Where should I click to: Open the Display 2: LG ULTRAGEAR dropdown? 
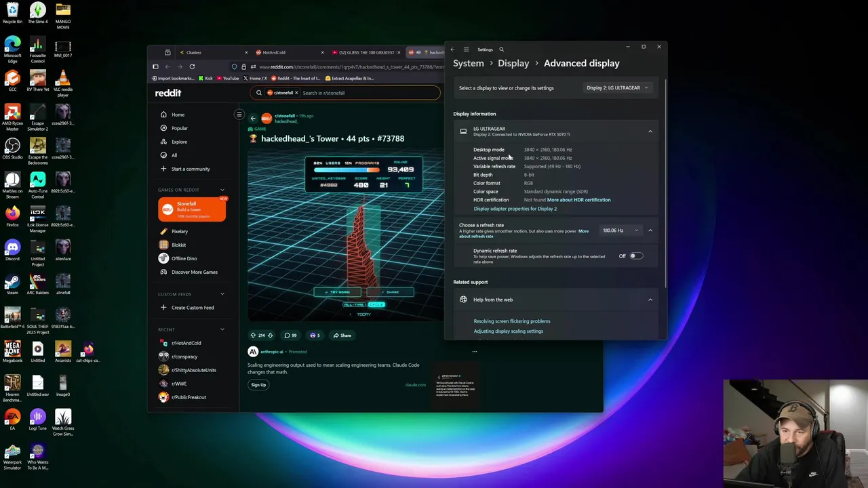pos(617,87)
